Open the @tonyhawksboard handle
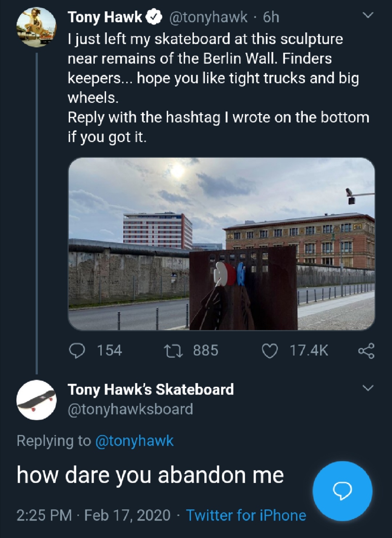This screenshot has width=392, height=538. tap(130, 409)
